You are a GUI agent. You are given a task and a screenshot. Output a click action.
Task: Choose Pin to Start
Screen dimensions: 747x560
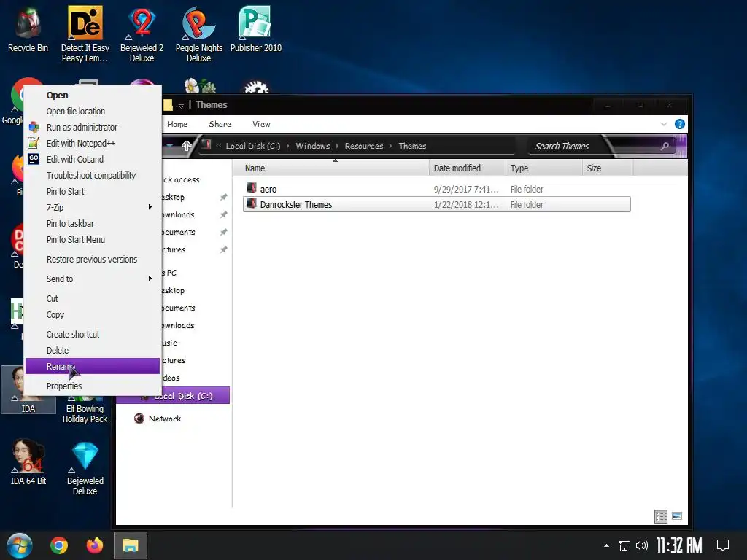tap(93, 192)
